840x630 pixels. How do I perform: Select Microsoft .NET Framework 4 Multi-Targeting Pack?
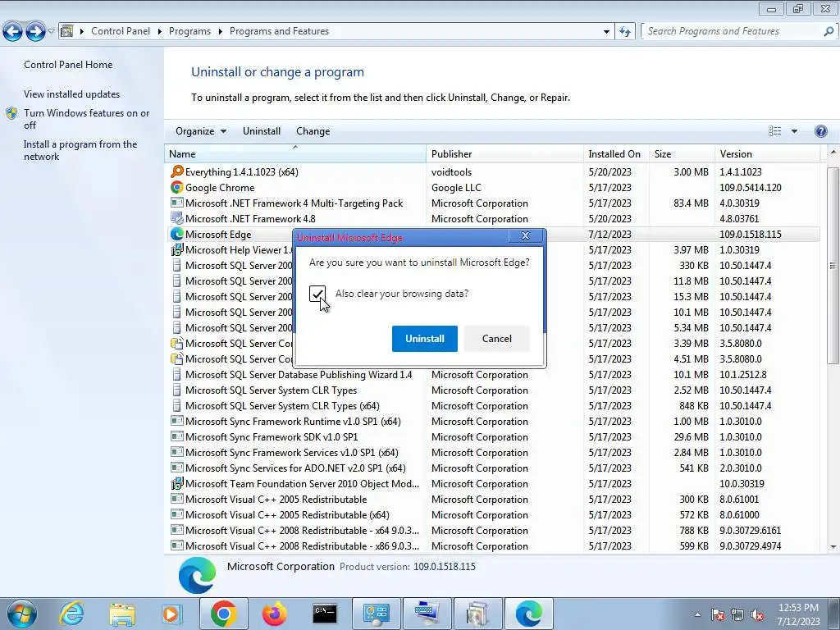pos(492,203)
